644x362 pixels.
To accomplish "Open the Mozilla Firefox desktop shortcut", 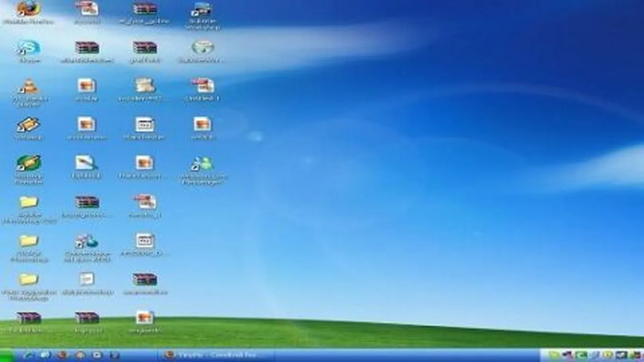I will pyautogui.click(x=28, y=9).
